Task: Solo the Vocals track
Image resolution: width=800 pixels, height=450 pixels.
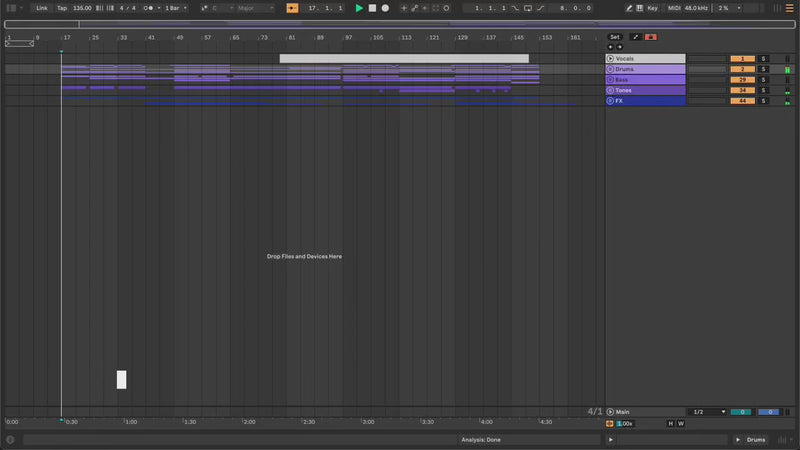Action: point(762,59)
